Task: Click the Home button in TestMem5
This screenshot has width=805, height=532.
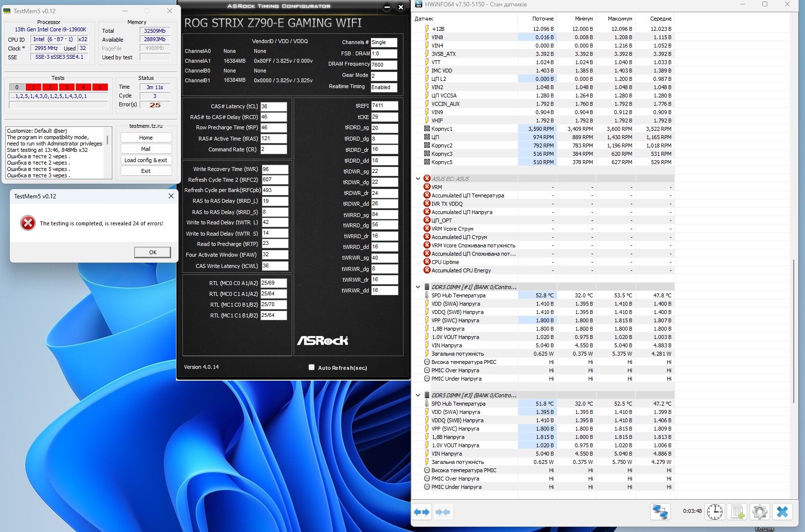Action: coord(146,138)
